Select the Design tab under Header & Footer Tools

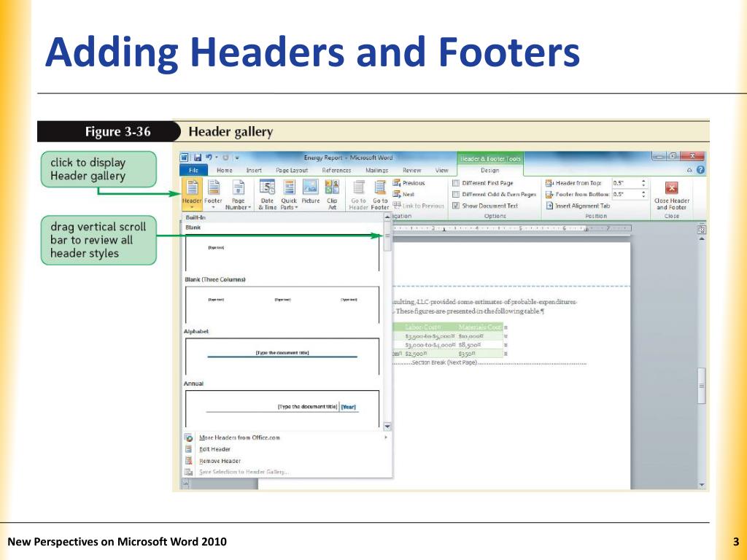(x=489, y=170)
